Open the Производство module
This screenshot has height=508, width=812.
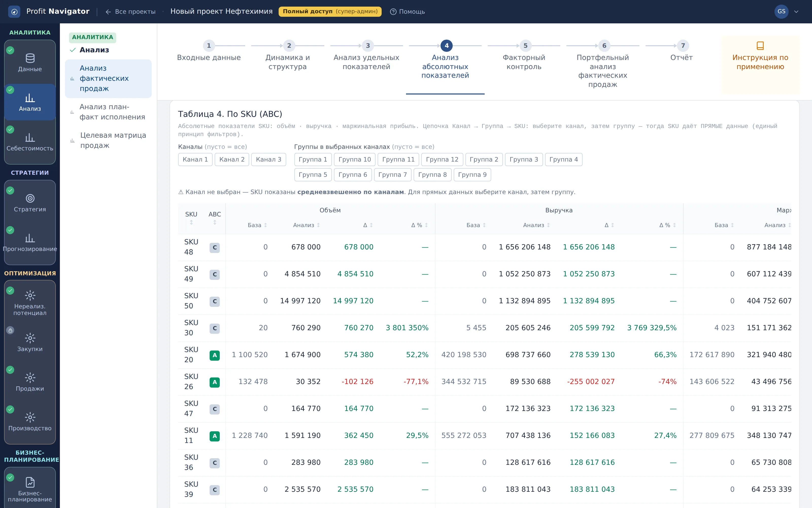click(x=30, y=422)
